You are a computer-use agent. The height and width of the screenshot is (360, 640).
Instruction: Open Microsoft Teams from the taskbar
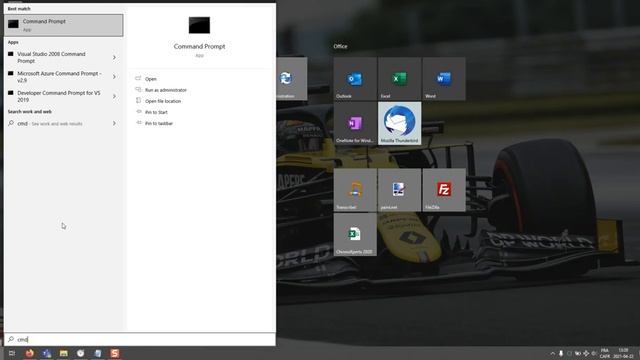(x=47, y=353)
